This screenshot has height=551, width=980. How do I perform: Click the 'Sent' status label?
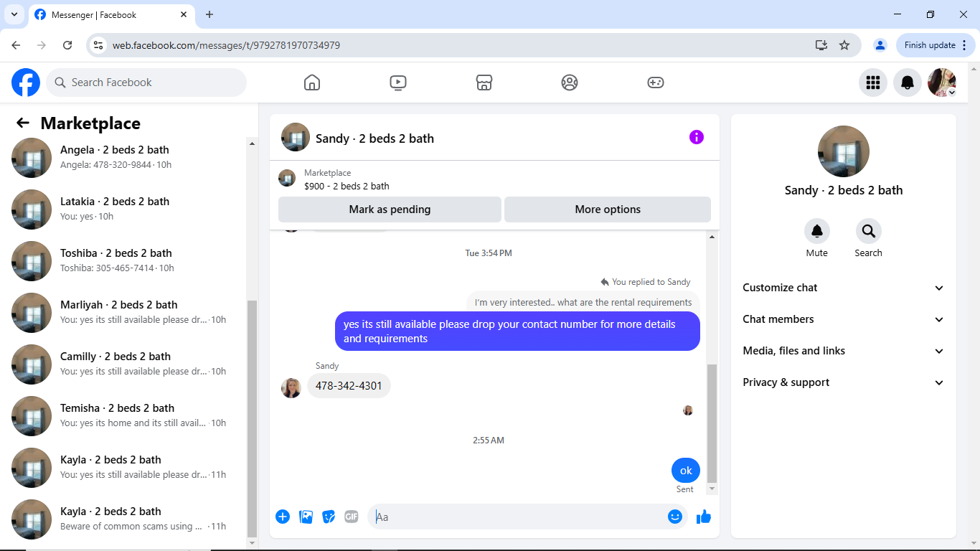pyautogui.click(x=685, y=489)
